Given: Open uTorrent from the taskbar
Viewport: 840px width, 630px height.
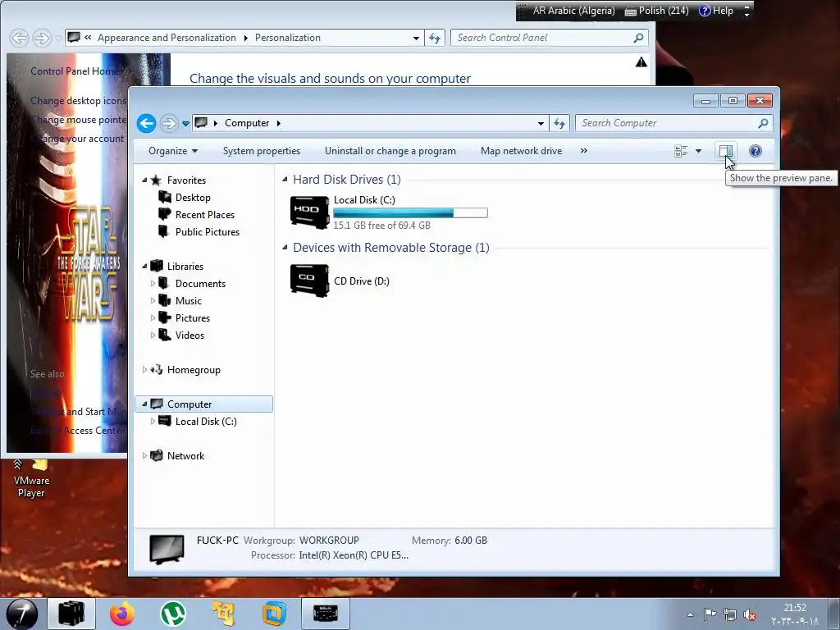Looking at the screenshot, I should (173, 614).
